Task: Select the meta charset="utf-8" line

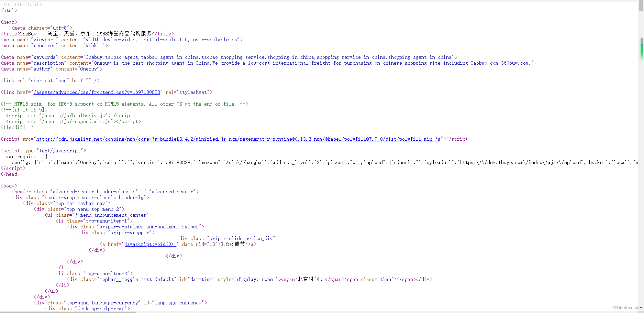Action: coord(42,28)
